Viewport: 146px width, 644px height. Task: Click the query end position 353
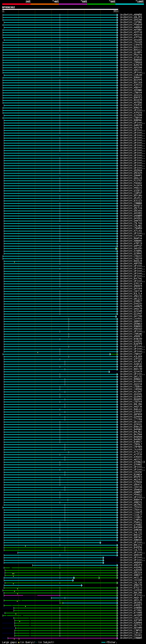(115, 11)
